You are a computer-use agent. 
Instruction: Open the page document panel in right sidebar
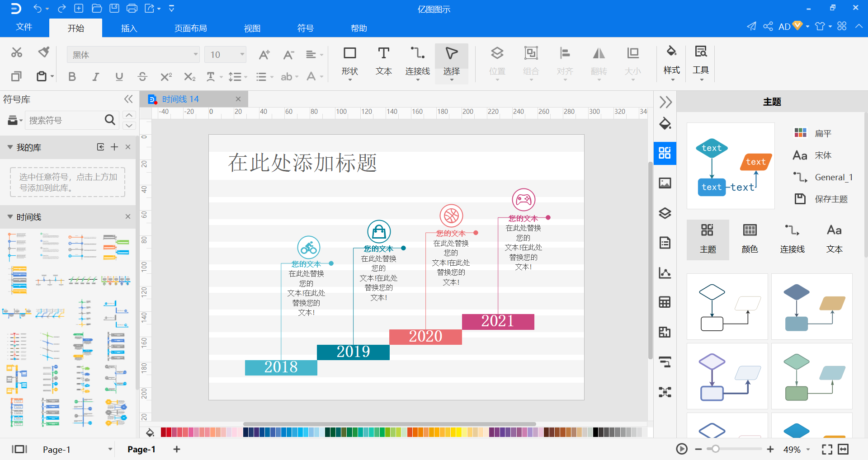pos(665,243)
